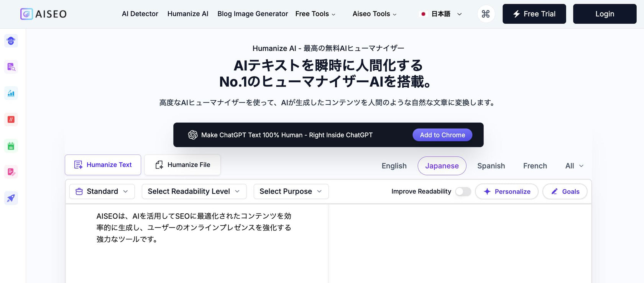Select the French language tab
The width and height of the screenshot is (644, 283).
[535, 166]
